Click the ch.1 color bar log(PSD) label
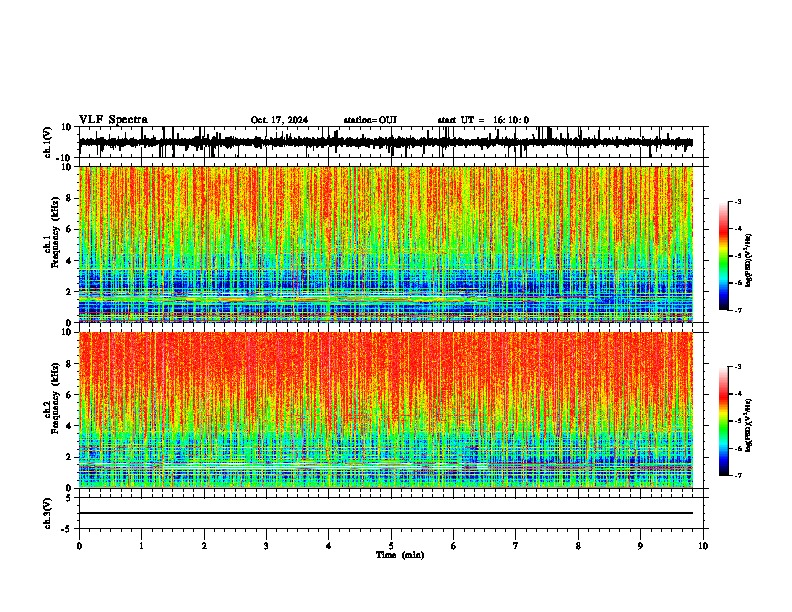Viewport: 792px width, 612px height. [x=748, y=261]
